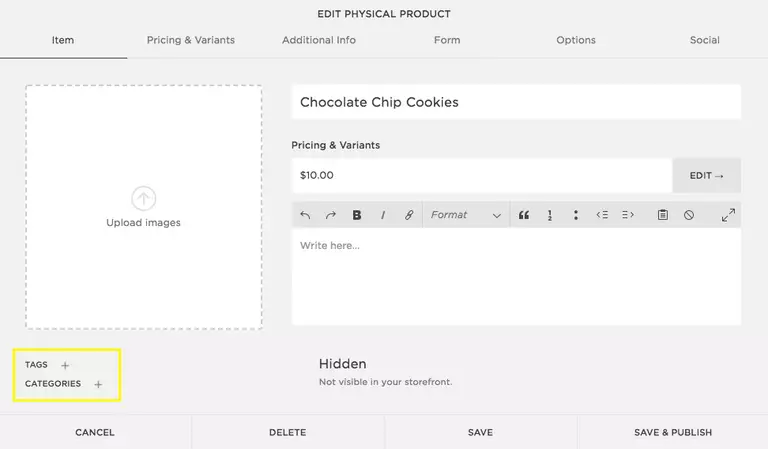
Task: Start a numbered list
Action: [549, 215]
